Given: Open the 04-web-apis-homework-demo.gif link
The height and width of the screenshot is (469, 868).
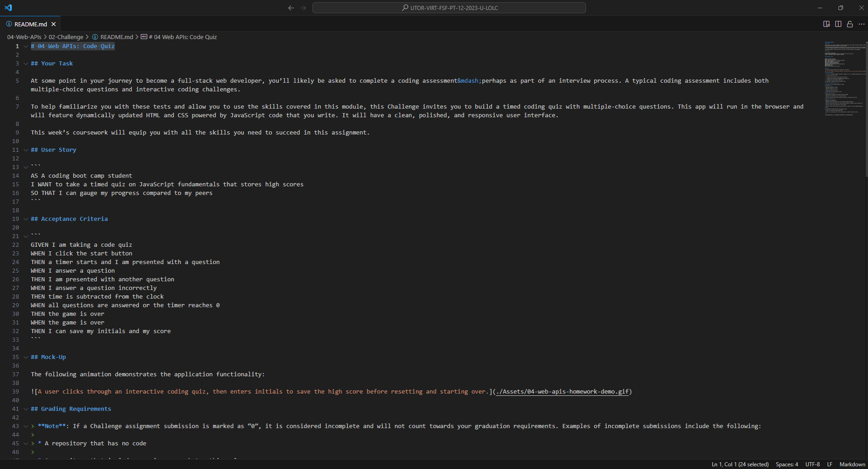Looking at the screenshot, I should tap(562, 391).
